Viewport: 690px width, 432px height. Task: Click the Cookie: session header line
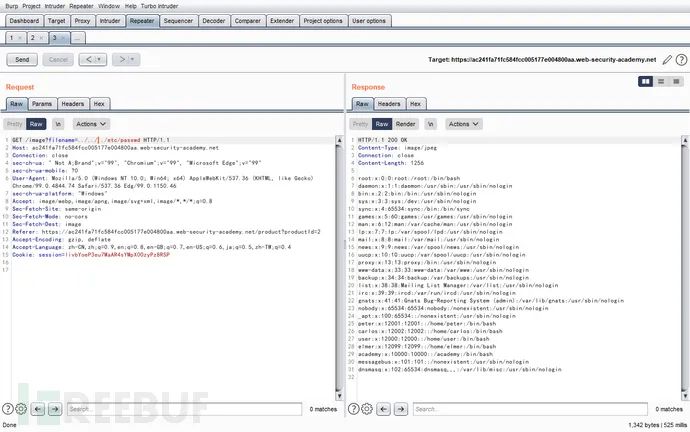(x=91, y=255)
